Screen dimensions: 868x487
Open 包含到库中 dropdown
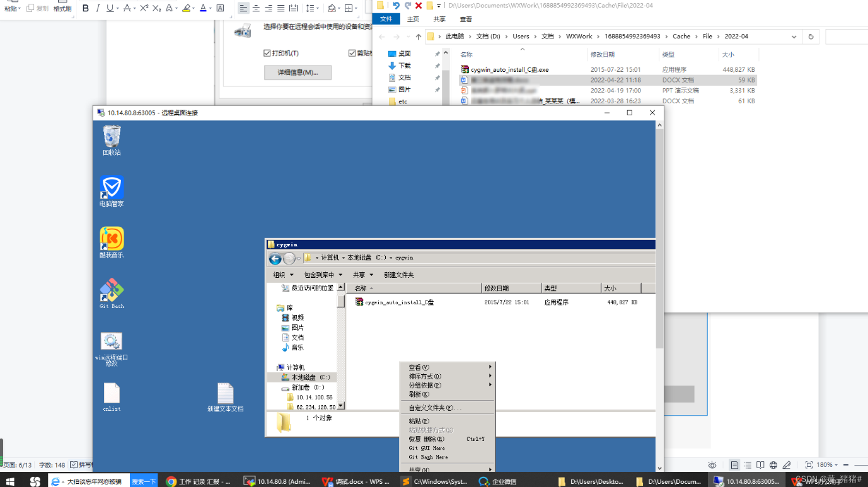pos(323,275)
